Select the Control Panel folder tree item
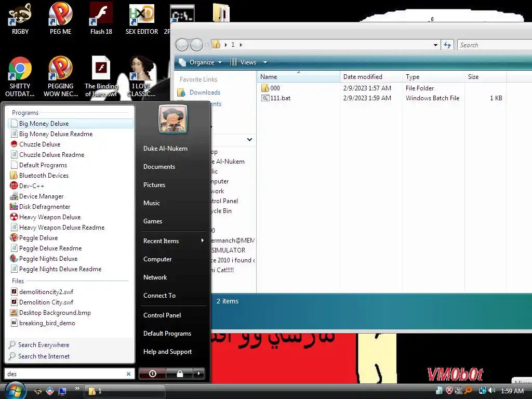 (x=224, y=201)
